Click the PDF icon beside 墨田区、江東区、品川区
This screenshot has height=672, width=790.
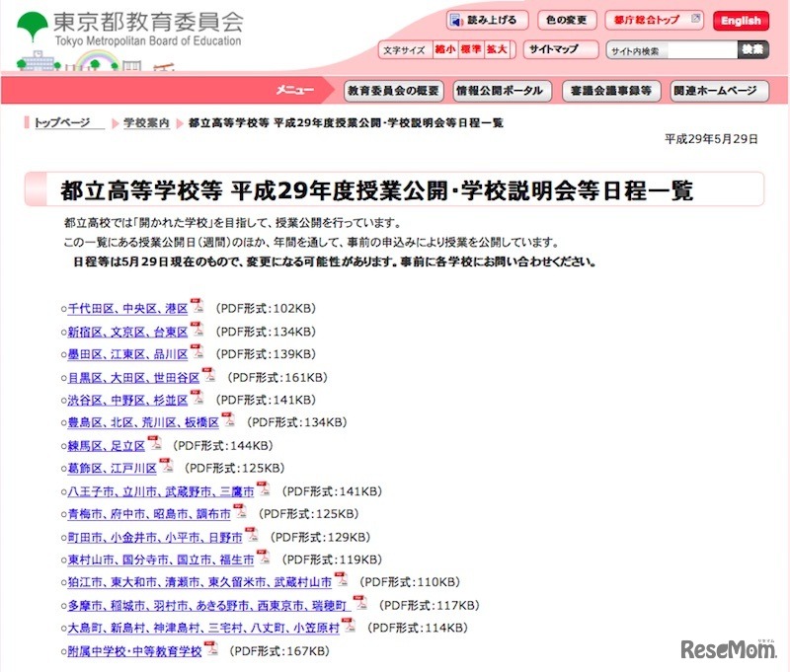[197, 351]
